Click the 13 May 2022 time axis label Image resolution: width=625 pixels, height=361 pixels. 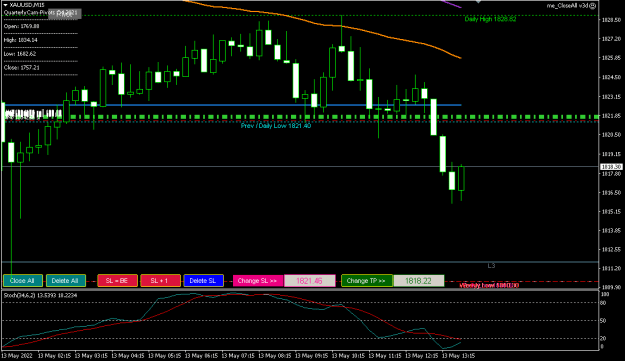click(x=17, y=355)
